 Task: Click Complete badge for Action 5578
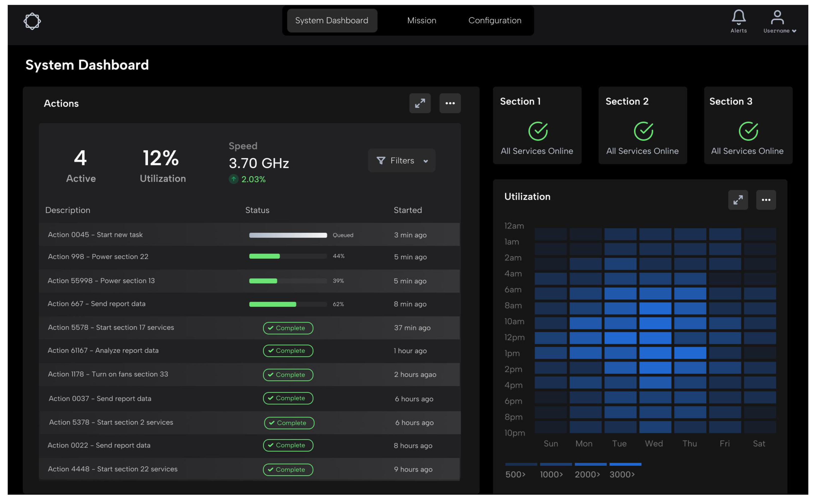(288, 328)
